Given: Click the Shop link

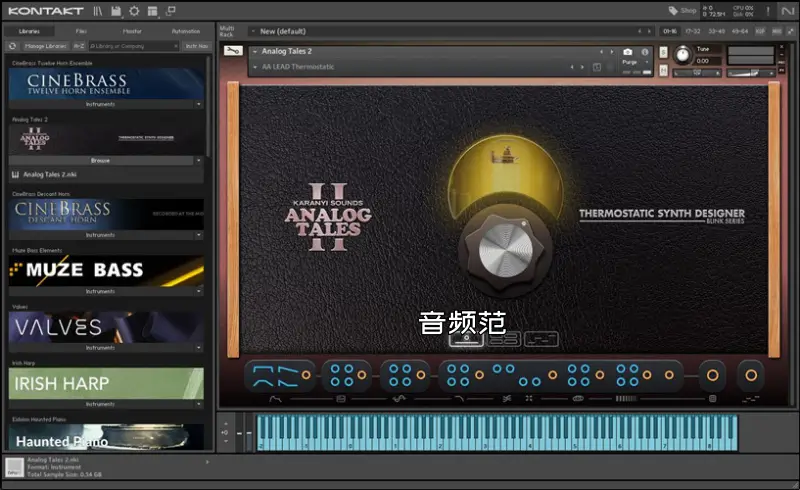Looking at the screenshot, I should [x=688, y=10].
